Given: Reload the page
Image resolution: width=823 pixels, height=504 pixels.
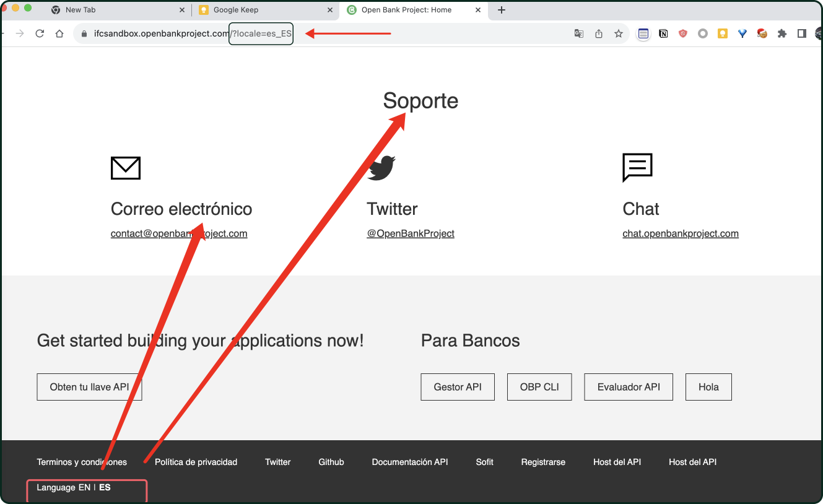Looking at the screenshot, I should point(40,33).
